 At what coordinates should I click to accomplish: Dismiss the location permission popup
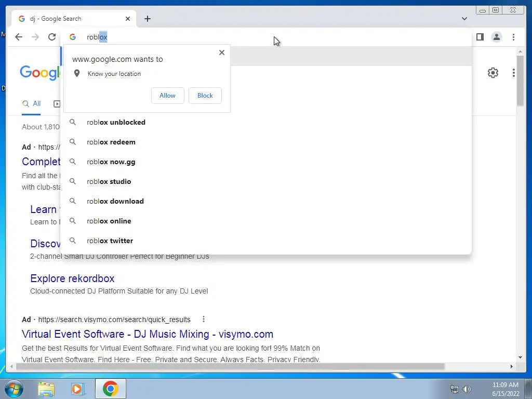pyautogui.click(x=221, y=52)
